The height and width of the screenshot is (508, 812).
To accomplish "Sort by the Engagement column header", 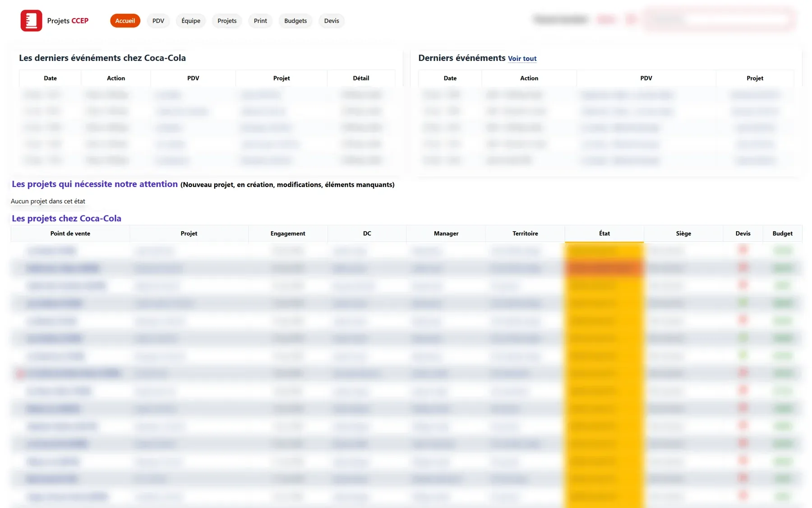I will click(288, 233).
